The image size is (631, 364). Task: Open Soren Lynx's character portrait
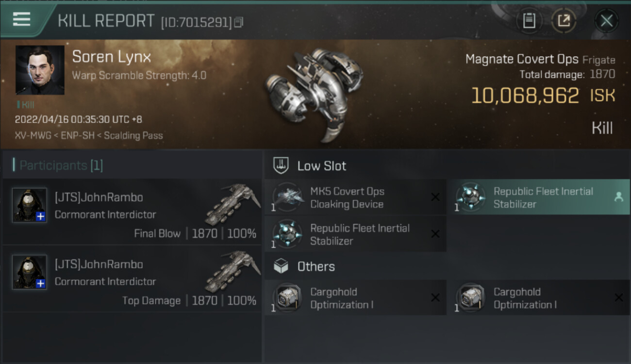[x=40, y=70]
